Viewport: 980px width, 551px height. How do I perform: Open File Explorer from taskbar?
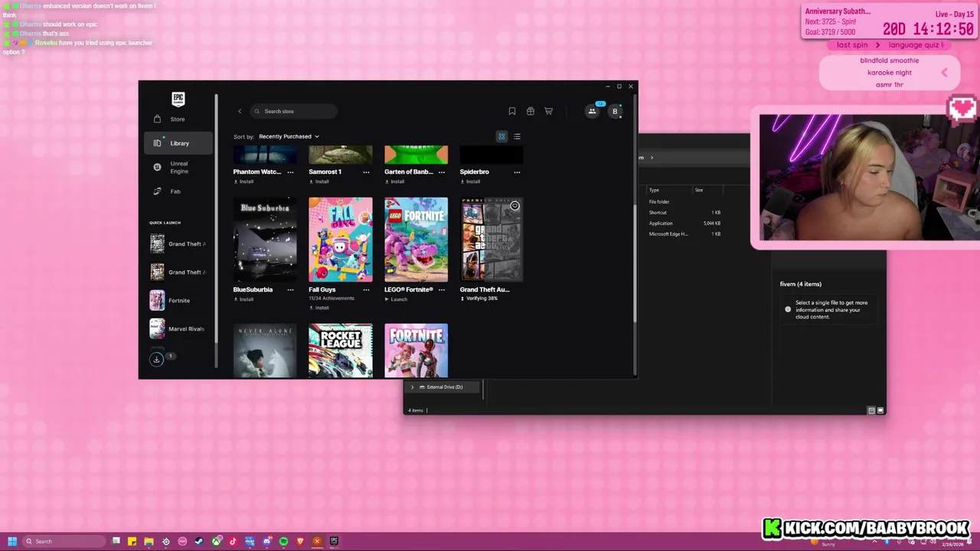149,541
